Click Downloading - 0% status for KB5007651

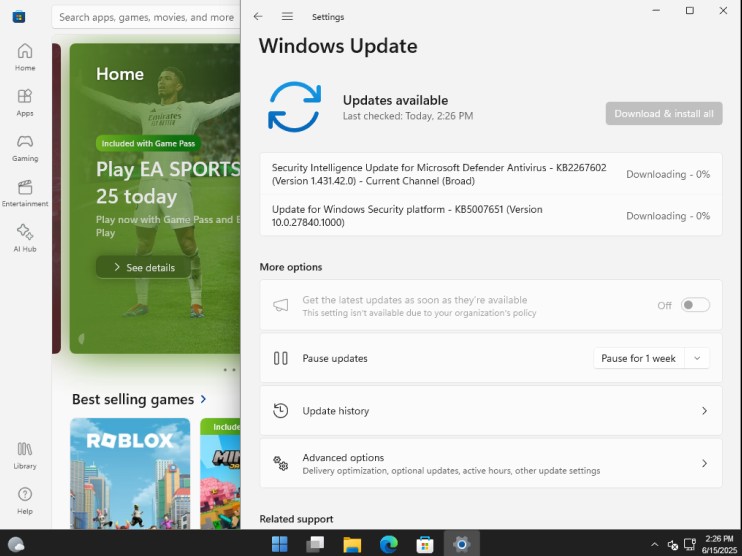(668, 216)
